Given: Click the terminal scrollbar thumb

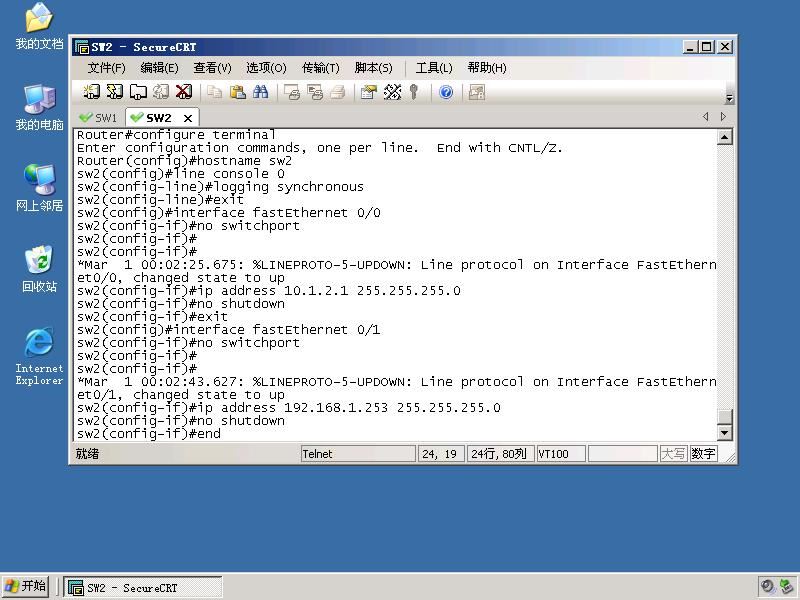Looking at the screenshot, I should 724,416.
